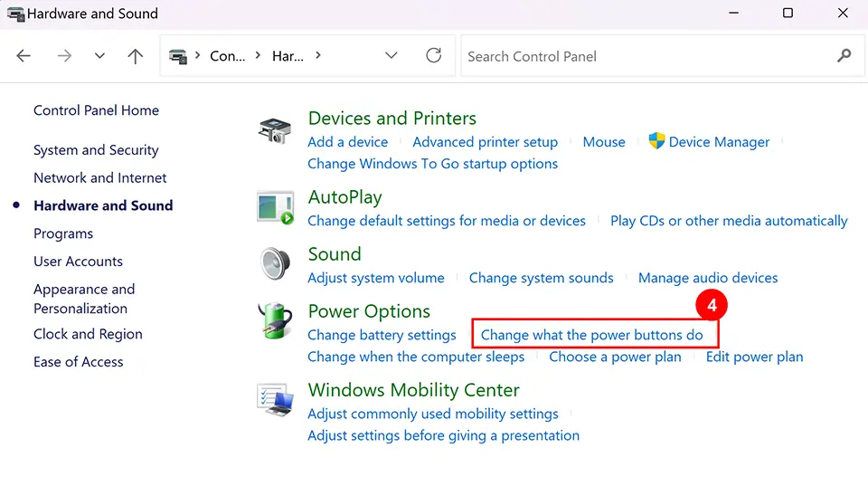Open Network and Internet in the sidebar
This screenshot has height=486, width=868.
[x=100, y=178]
